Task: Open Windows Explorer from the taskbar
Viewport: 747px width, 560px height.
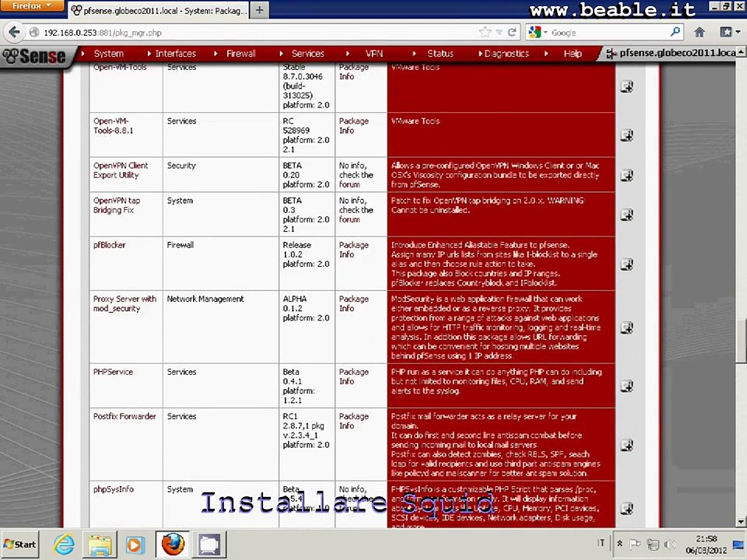Action: click(x=100, y=544)
